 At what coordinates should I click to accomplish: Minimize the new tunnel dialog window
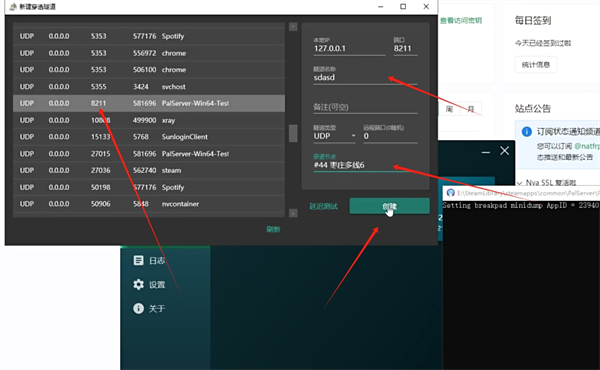(380, 7)
